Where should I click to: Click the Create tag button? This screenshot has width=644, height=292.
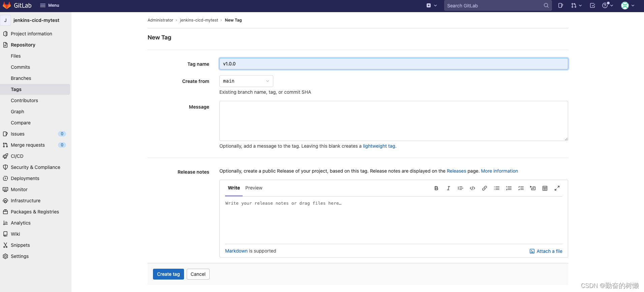coord(168,274)
